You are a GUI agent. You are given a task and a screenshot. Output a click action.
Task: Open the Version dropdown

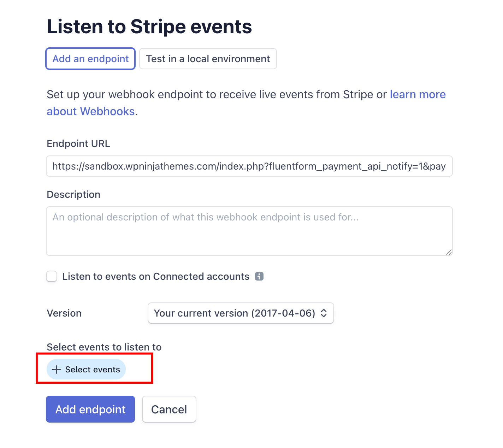[x=241, y=313]
